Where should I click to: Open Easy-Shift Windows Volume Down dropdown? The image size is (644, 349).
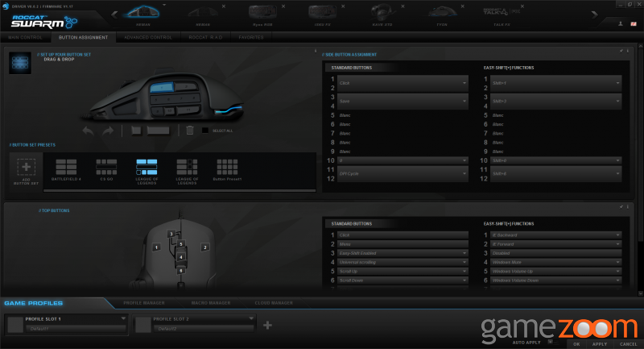555,280
